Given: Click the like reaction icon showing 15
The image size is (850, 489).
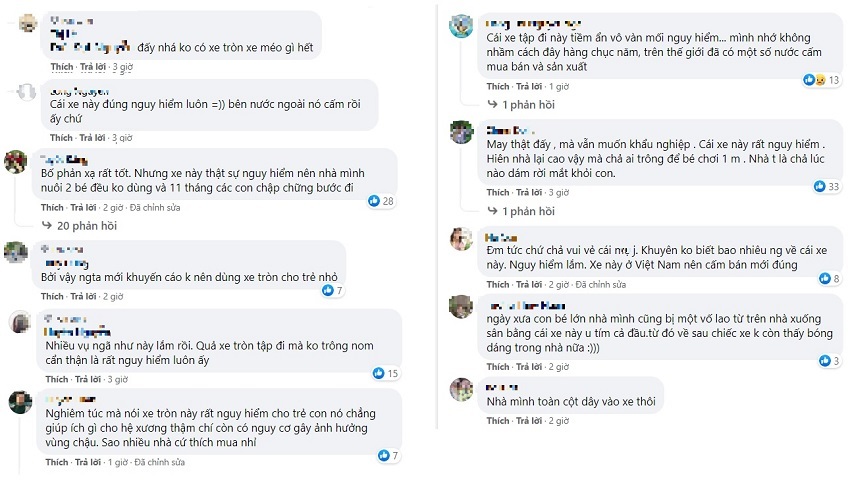Looking at the screenshot, I should tap(380, 374).
